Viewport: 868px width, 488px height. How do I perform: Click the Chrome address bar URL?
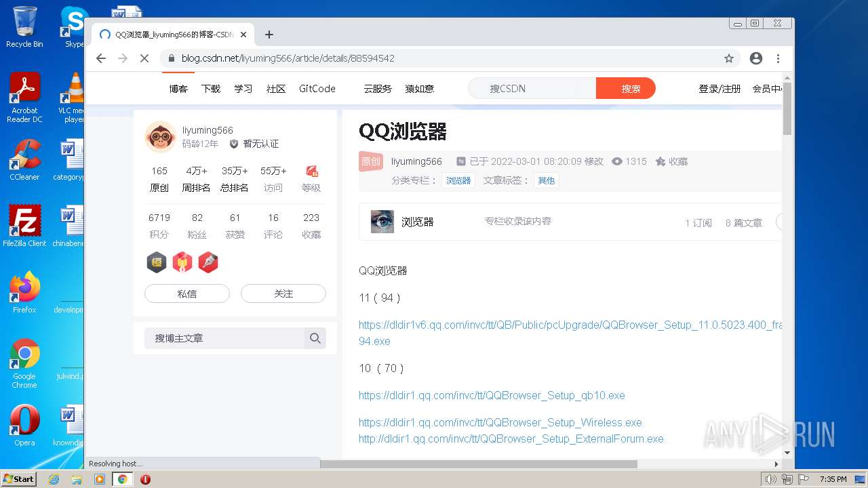pyautogui.click(x=288, y=58)
